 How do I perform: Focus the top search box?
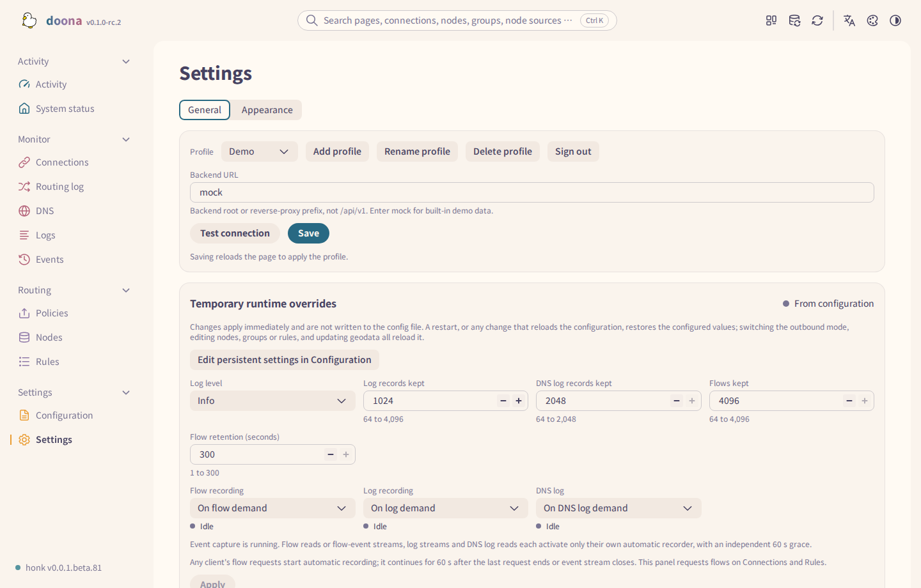click(457, 20)
